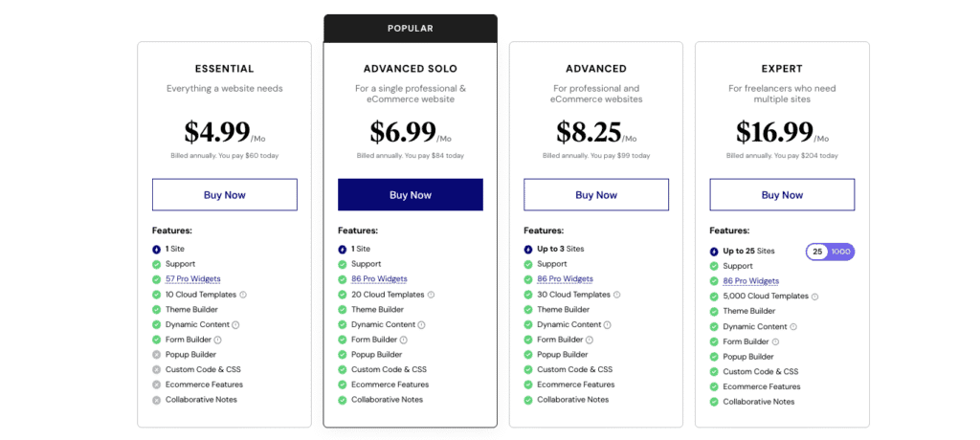Switch Expert sites toggle to 1000
The width and height of the screenshot is (980, 440).
(x=841, y=252)
